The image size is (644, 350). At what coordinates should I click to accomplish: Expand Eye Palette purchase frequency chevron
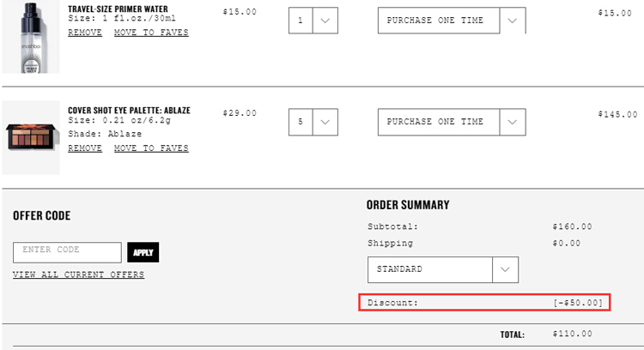[x=512, y=122]
